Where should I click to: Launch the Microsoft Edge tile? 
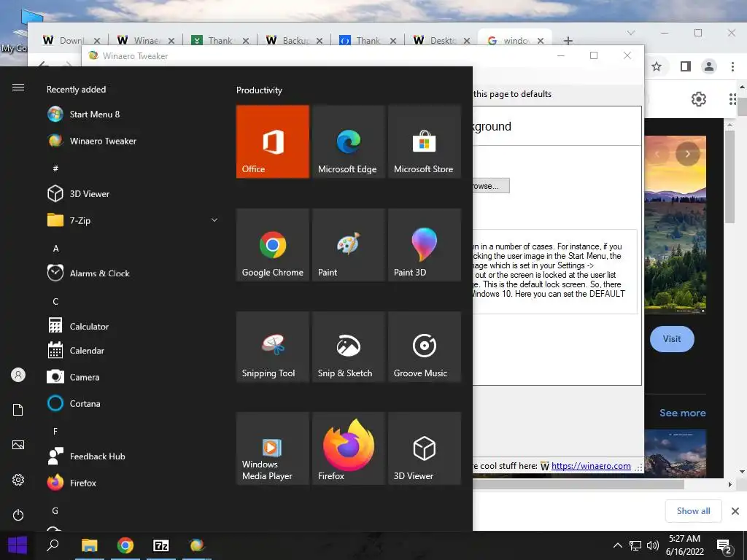coord(348,142)
